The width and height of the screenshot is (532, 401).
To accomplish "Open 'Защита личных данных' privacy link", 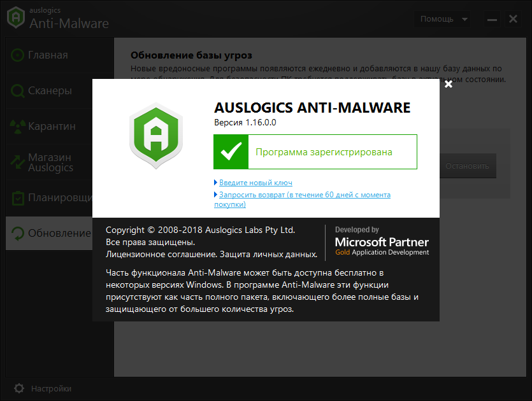I will [268, 254].
